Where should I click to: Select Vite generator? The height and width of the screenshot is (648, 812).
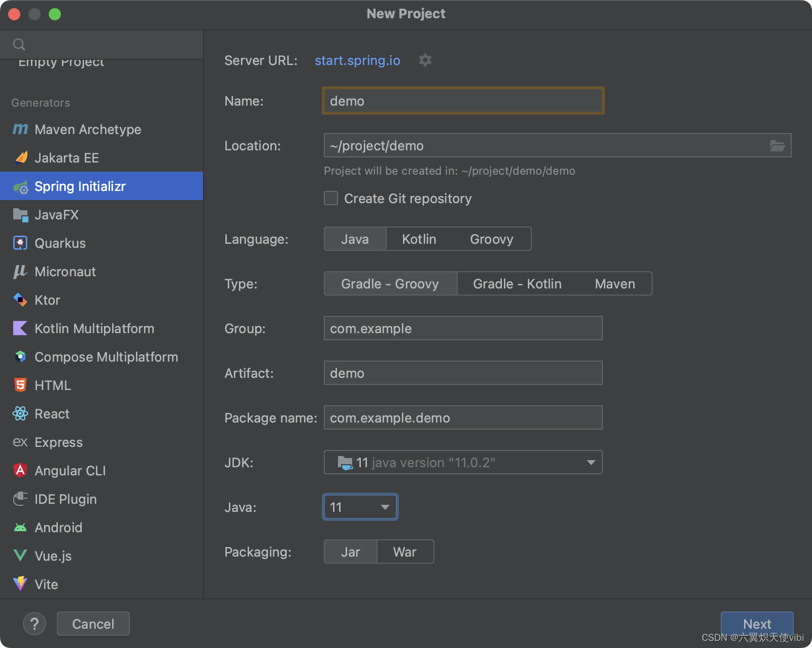point(101,585)
